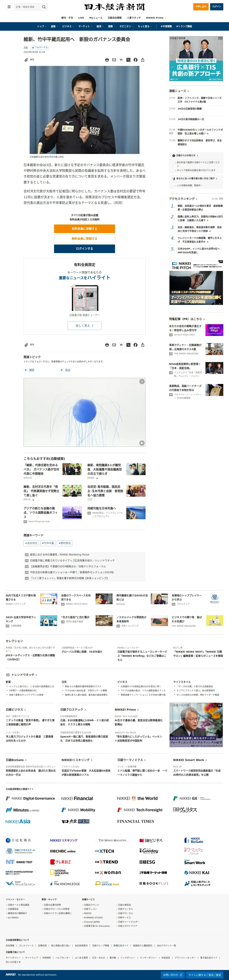229x980 pixels.
Task: Open the hamburger menu in the header
Action: click(x=9, y=6)
